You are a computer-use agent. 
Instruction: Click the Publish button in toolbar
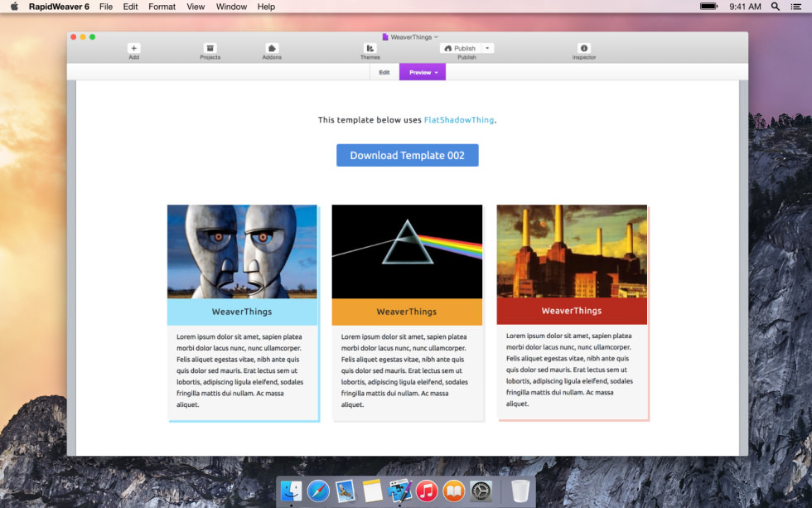(x=461, y=48)
